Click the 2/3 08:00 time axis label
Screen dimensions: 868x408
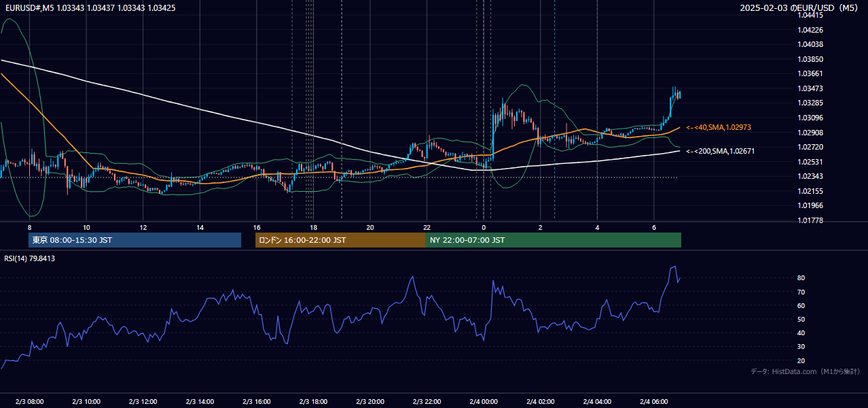(29, 401)
